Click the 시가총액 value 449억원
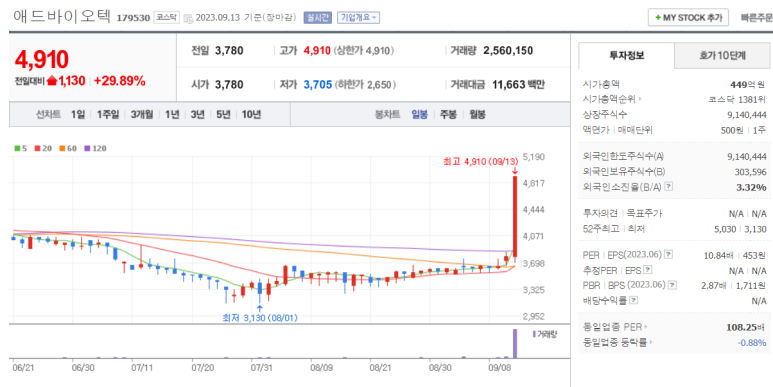 (747, 84)
